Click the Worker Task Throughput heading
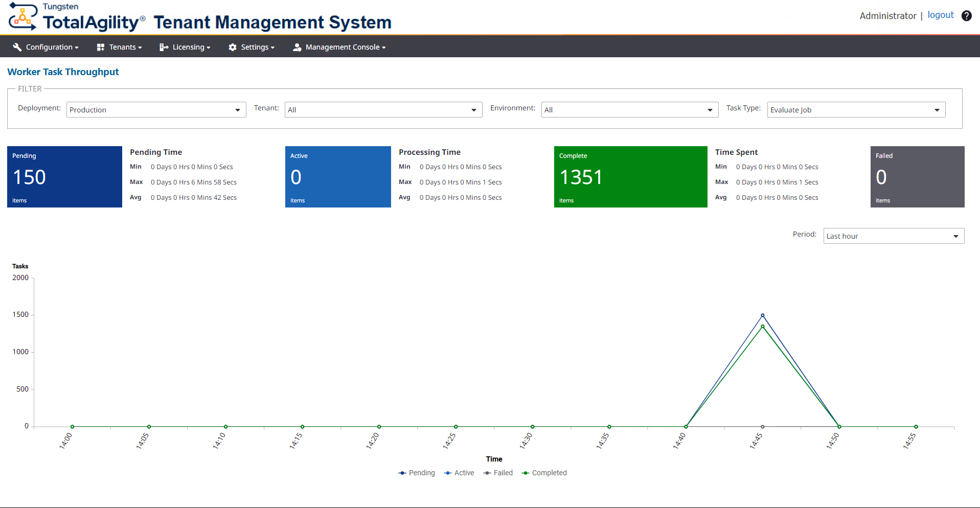Viewport: 980px width, 508px height. (63, 72)
